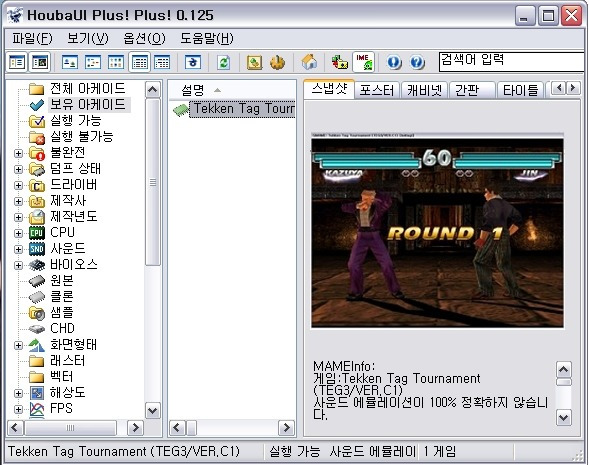Image resolution: width=589 pixels, height=465 pixels.
Task: Sort by the 설명 column header
Action: pyautogui.click(x=232, y=90)
